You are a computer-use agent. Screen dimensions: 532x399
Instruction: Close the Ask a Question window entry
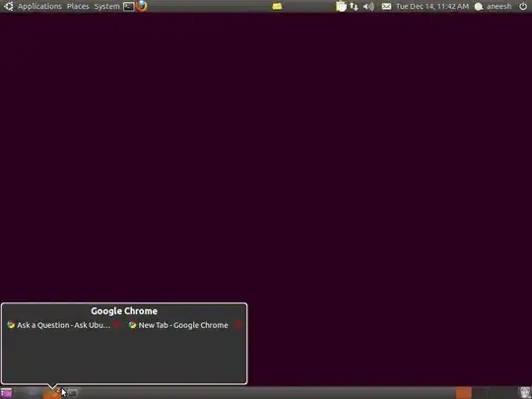click(x=117, y=325)
